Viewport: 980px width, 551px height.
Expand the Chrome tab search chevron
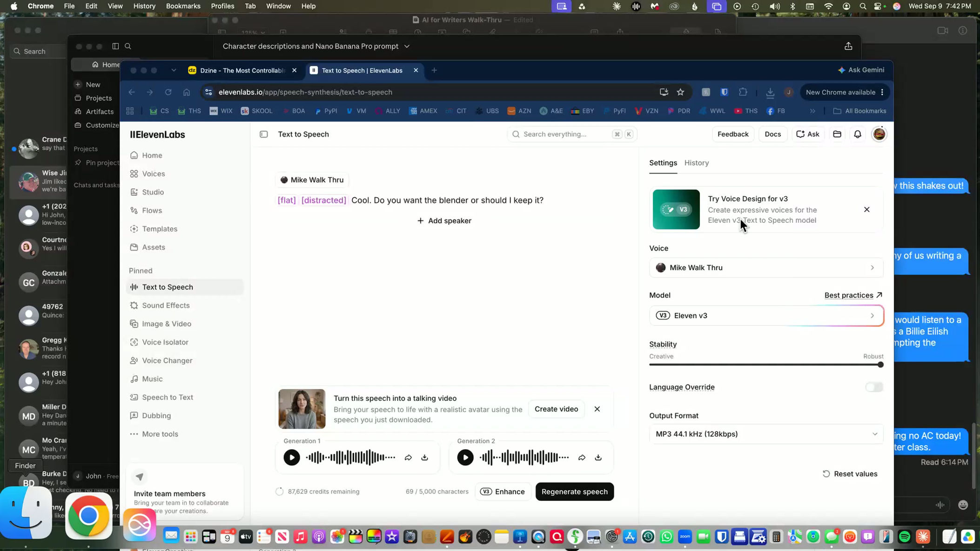coord(174,70)
